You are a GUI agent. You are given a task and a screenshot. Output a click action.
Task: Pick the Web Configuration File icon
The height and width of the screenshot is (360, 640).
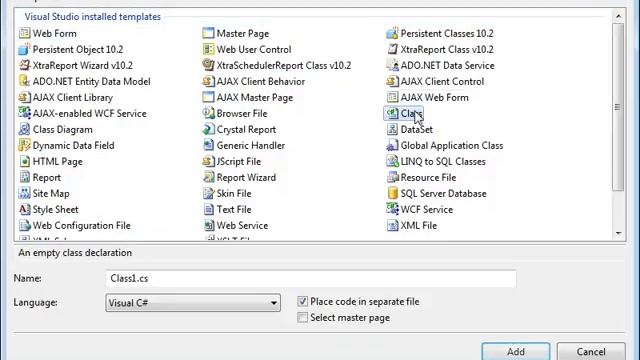tap(24, 225)
